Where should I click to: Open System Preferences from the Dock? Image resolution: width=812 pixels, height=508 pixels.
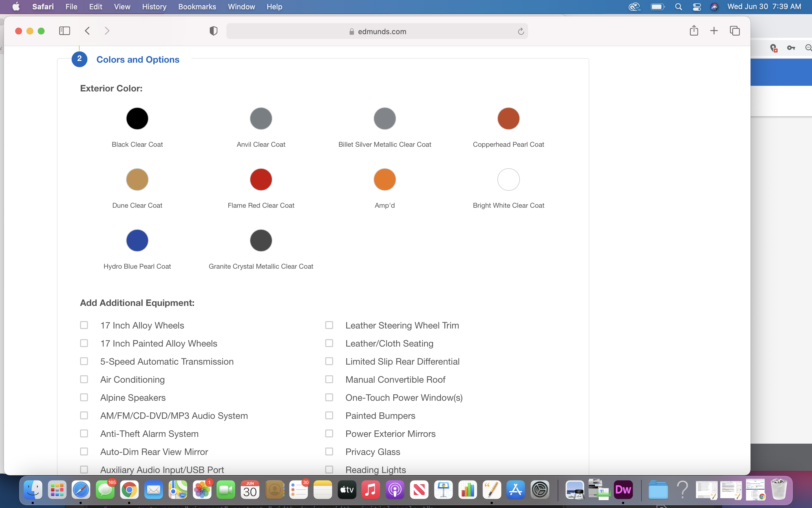click(x=540, y=490)
